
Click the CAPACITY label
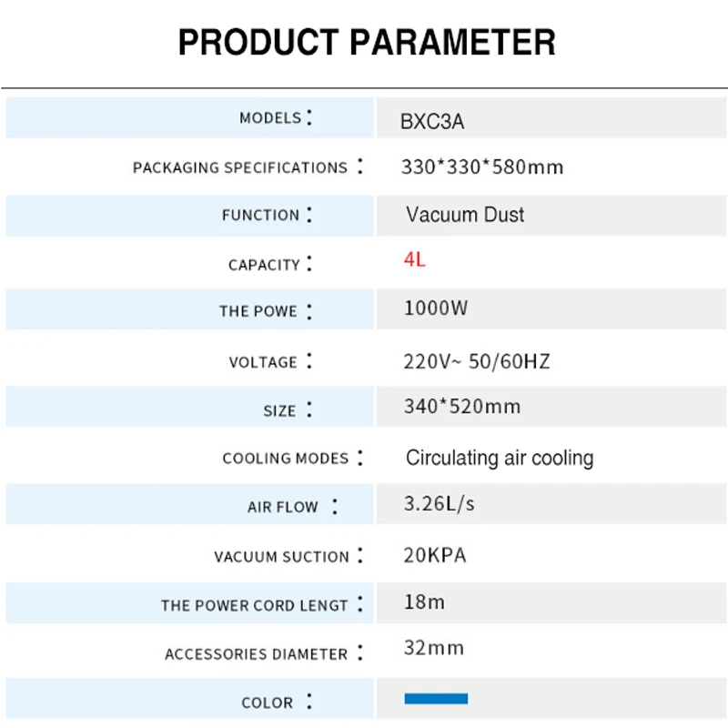coord(264,265)
